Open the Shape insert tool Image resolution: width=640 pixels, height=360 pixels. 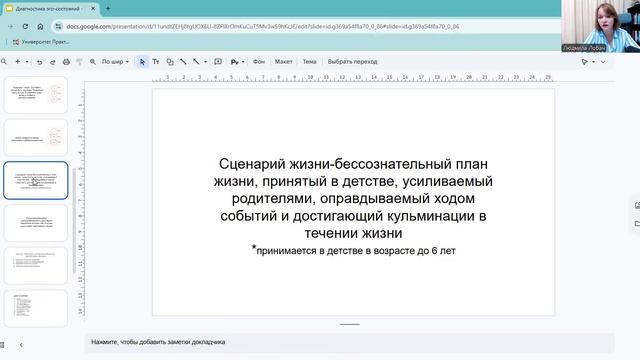coord(170,62)
